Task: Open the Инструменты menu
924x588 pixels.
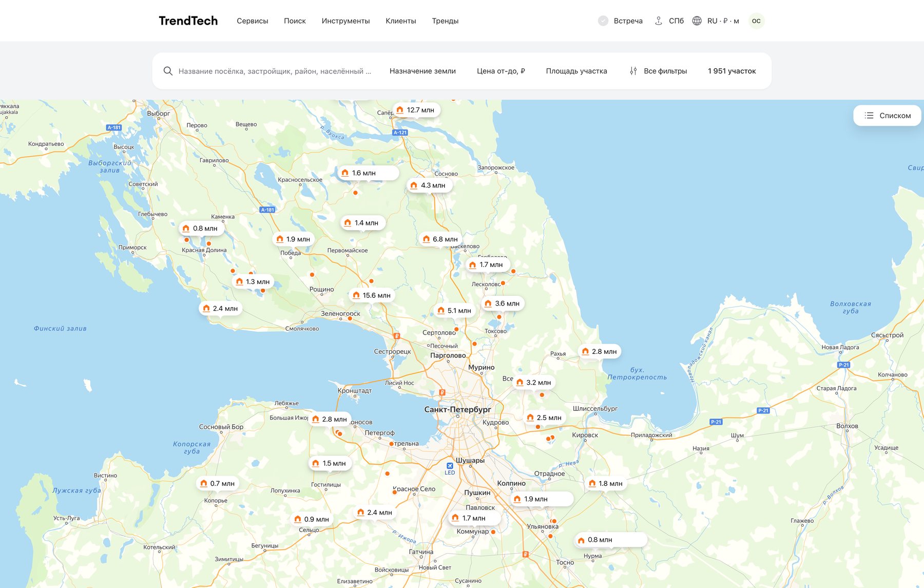Action: coord(345,21)
